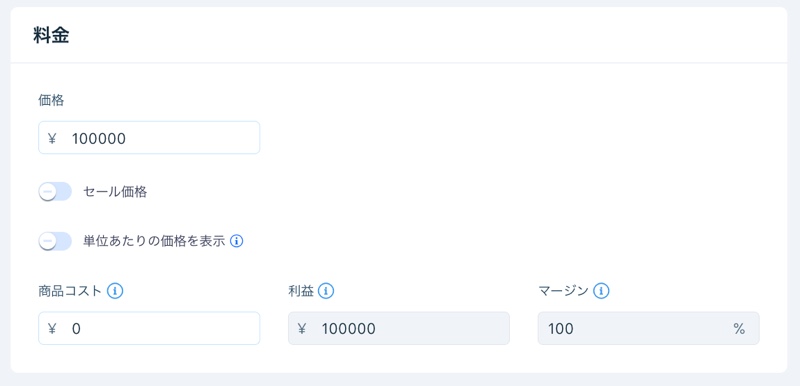Click the ¥ symbol in 商品コスト field
The height and width of the screenshot is (386, 800).
[x=52, y=329]
